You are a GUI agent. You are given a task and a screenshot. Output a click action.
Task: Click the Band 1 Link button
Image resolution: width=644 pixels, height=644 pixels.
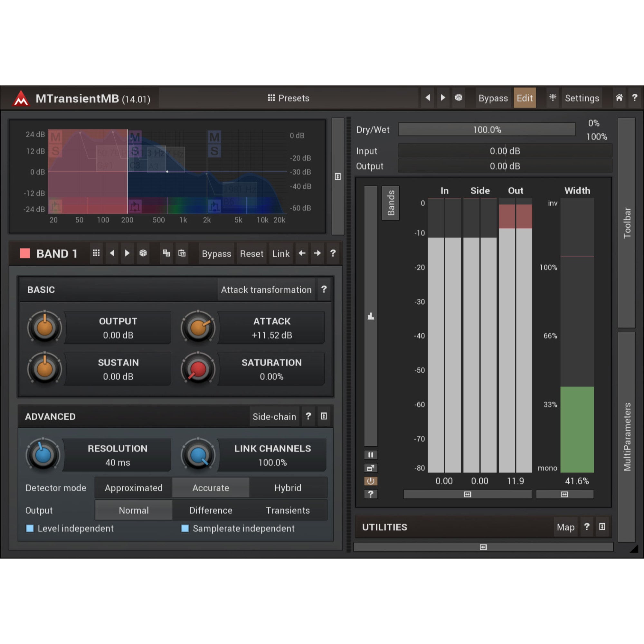point(281,254)
